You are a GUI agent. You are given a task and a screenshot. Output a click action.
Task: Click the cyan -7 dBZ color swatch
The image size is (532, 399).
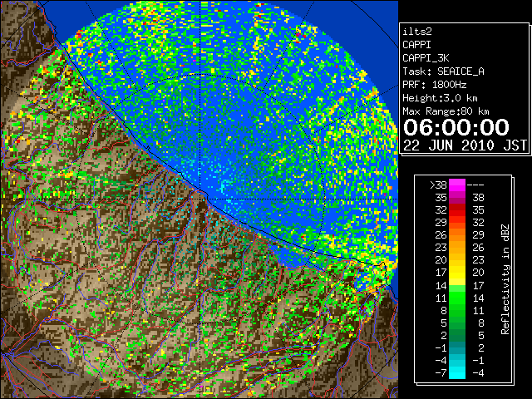coord(457,372)
